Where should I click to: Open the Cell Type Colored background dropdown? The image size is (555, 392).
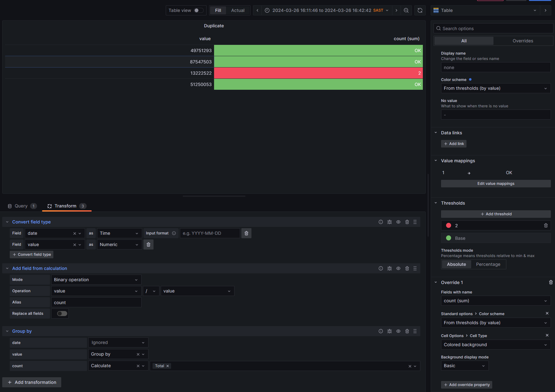pos(495,345)
